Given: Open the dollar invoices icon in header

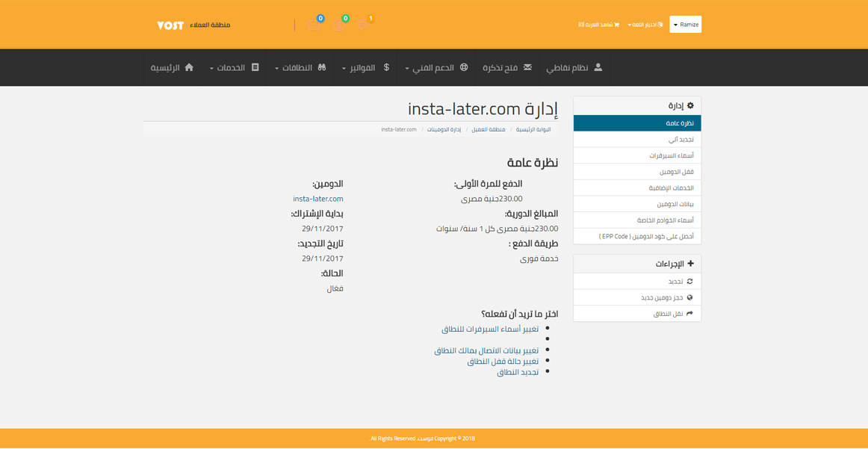Looking at the screenshot, I should tap(339, 25).
